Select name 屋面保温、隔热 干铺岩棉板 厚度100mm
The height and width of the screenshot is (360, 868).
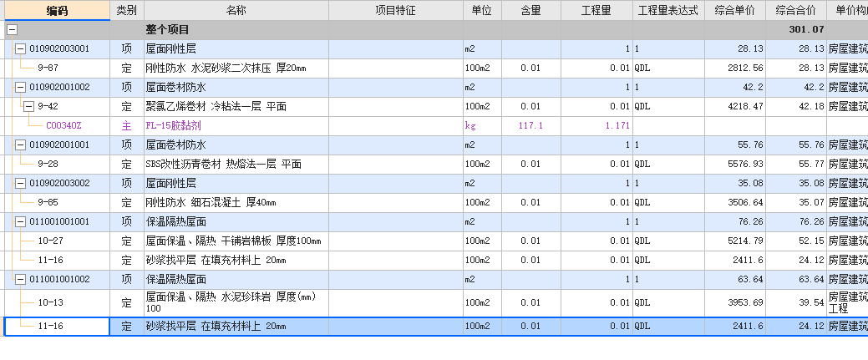(236, 241)
